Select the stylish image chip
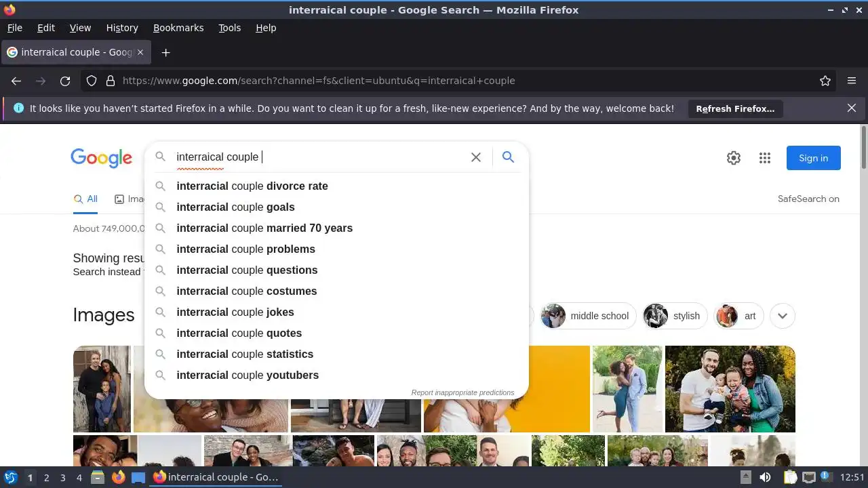 point(675,316)
